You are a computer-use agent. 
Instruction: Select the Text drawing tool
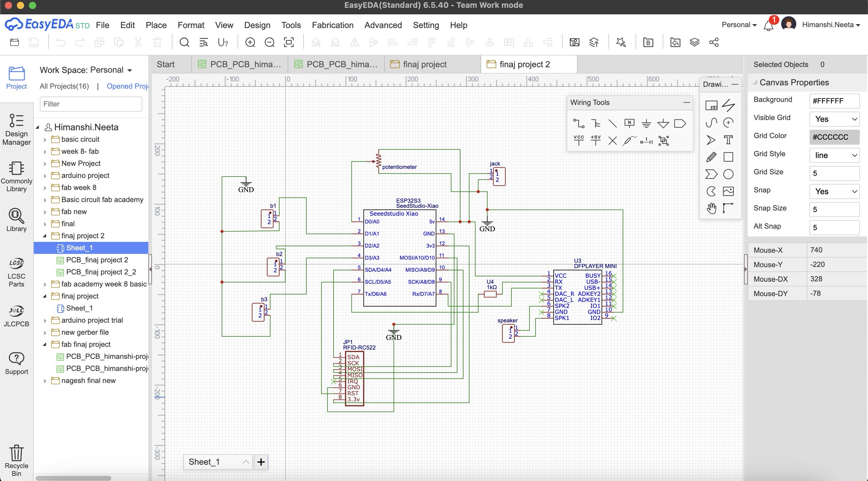[728, 140]
